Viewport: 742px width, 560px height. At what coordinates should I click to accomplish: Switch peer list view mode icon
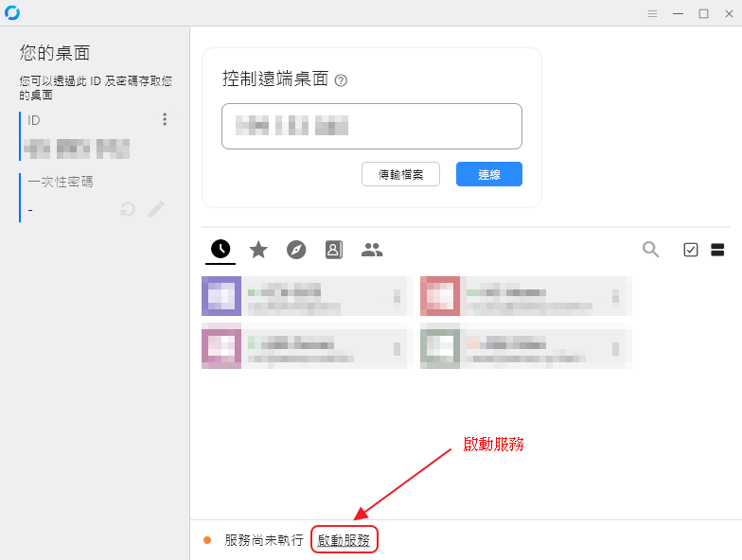point(717,250)
